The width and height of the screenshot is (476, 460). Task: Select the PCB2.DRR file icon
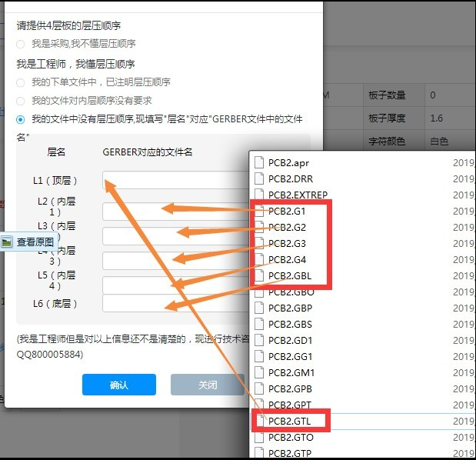[259, 178]
